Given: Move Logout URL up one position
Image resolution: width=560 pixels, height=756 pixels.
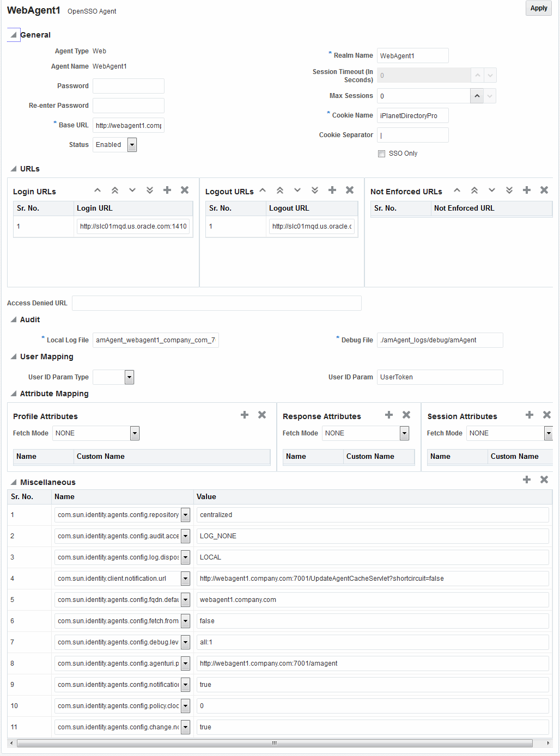Looking at the screenshot, I should tap(263, 190).
